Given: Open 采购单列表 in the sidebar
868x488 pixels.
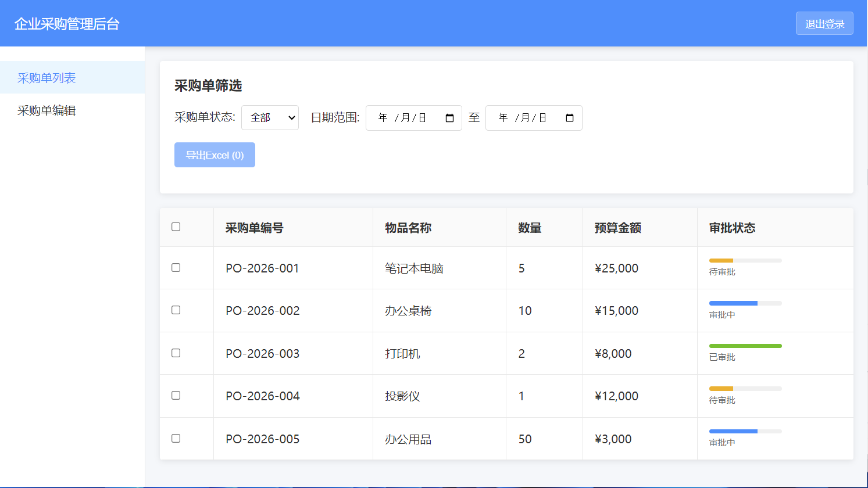Looking at the screenshot, I should [x=47, y=78].
